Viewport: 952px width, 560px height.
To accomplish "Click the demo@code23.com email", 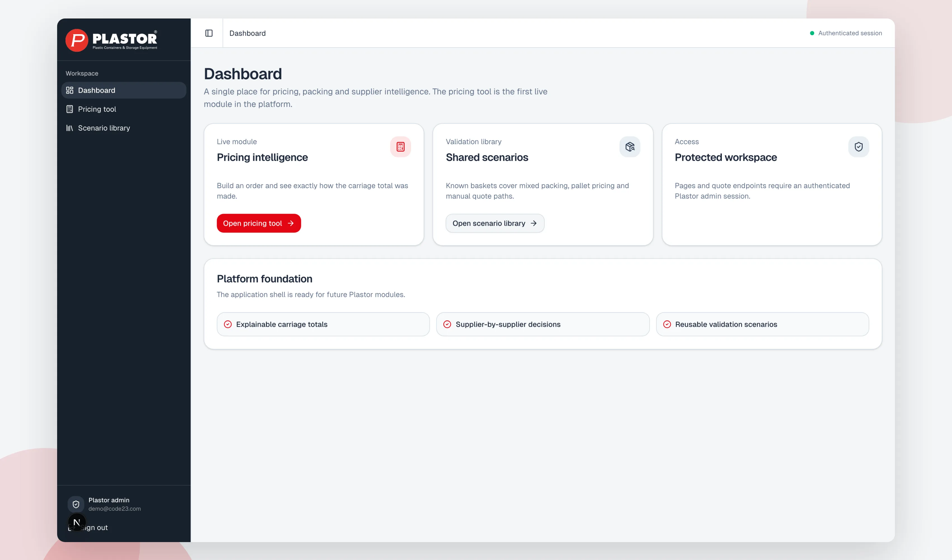I will click(115, 508).
